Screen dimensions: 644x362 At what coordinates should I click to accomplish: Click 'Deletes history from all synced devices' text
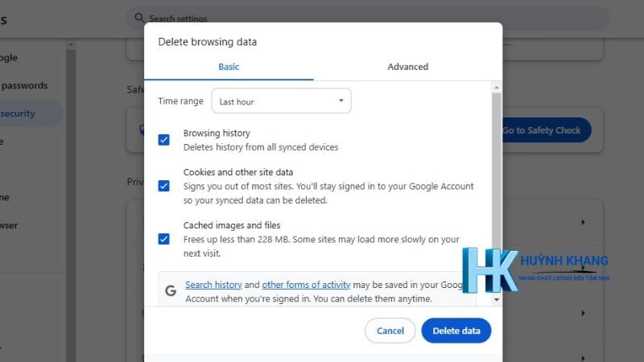coord(261,147)
